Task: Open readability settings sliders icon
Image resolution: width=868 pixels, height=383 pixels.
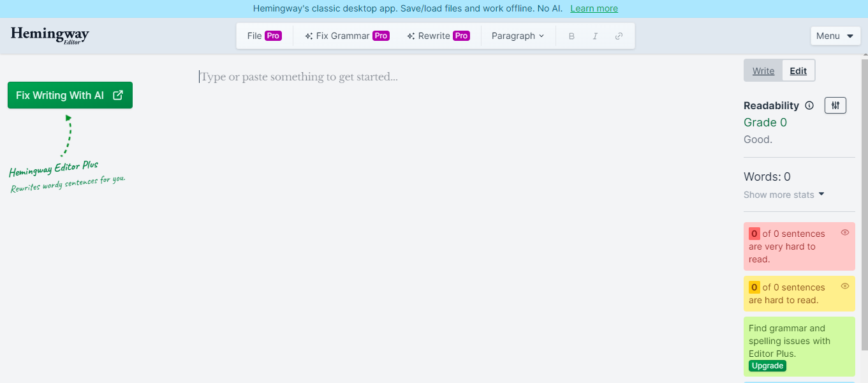Action: [835, 106]
